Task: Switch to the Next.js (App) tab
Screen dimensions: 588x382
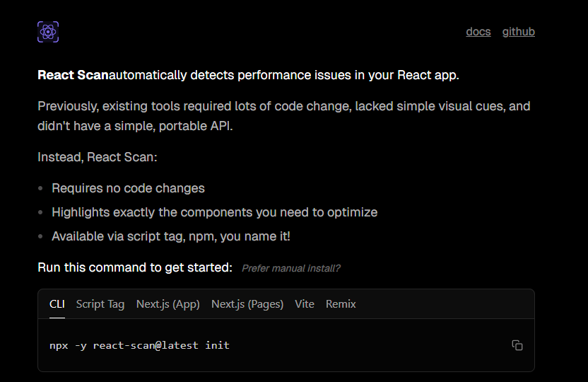Action: (168, 304)
